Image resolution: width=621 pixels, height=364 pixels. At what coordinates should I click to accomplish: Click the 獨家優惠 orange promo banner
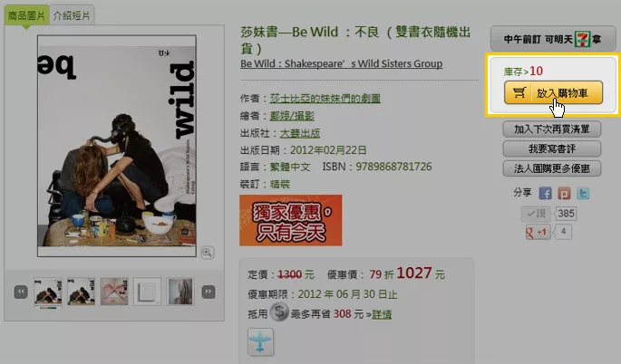291,220
